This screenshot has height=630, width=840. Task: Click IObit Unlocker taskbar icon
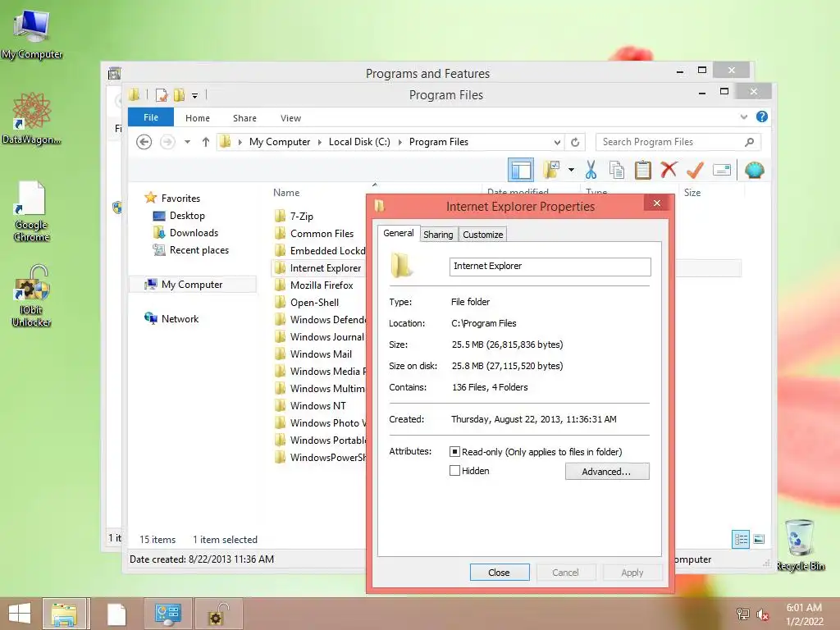218,614
